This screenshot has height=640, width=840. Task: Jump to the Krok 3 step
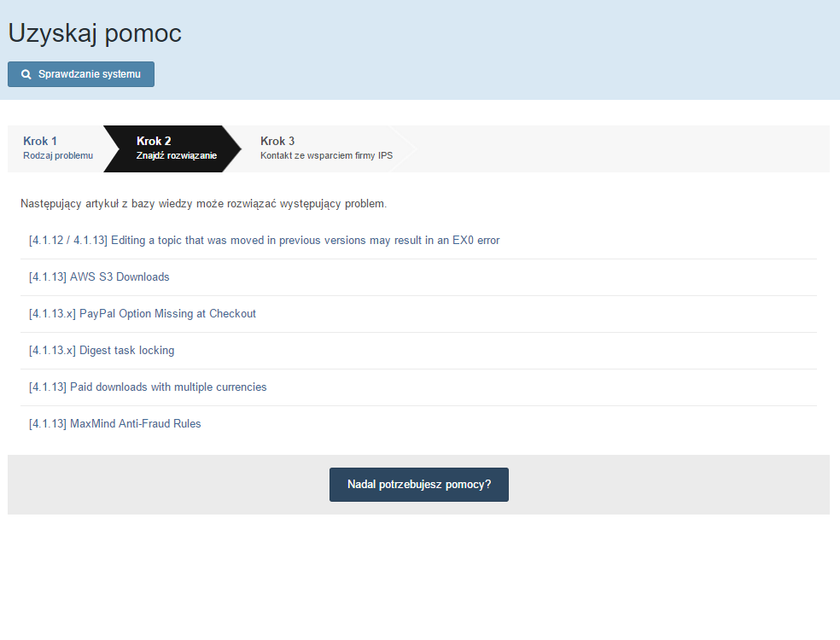[x=277, y=141]
